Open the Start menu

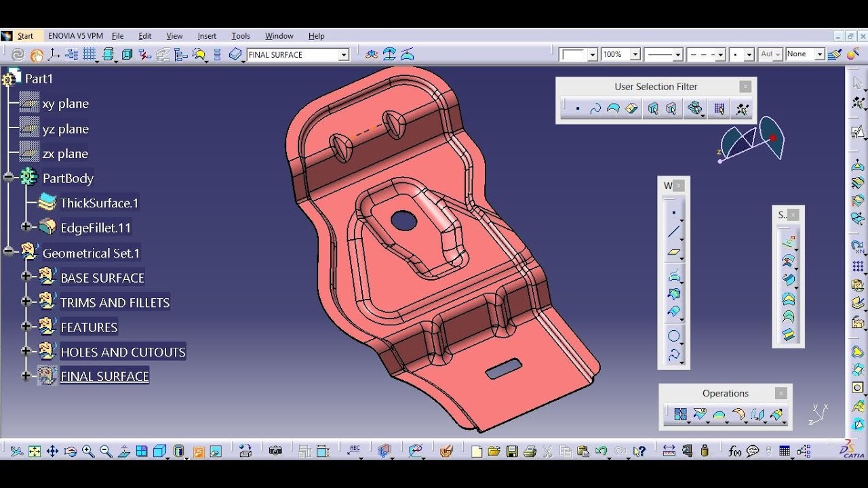[x=25, y=36]
